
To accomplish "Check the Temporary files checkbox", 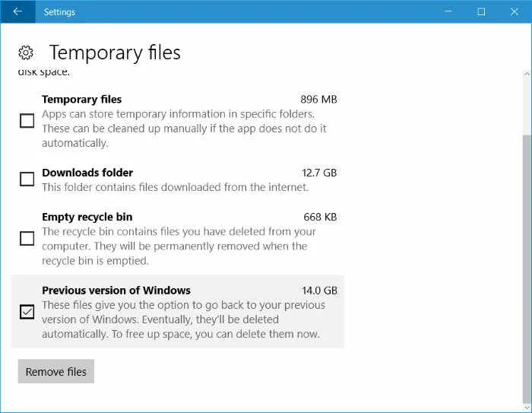I will (x=27, y=121).
